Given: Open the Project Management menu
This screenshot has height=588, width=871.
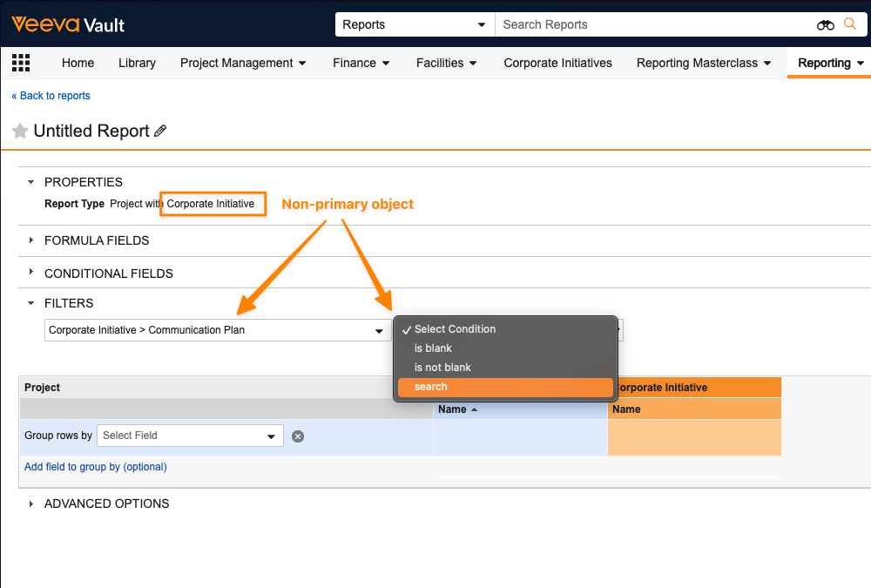Looking at the screenshot, I should coord(243,63).
